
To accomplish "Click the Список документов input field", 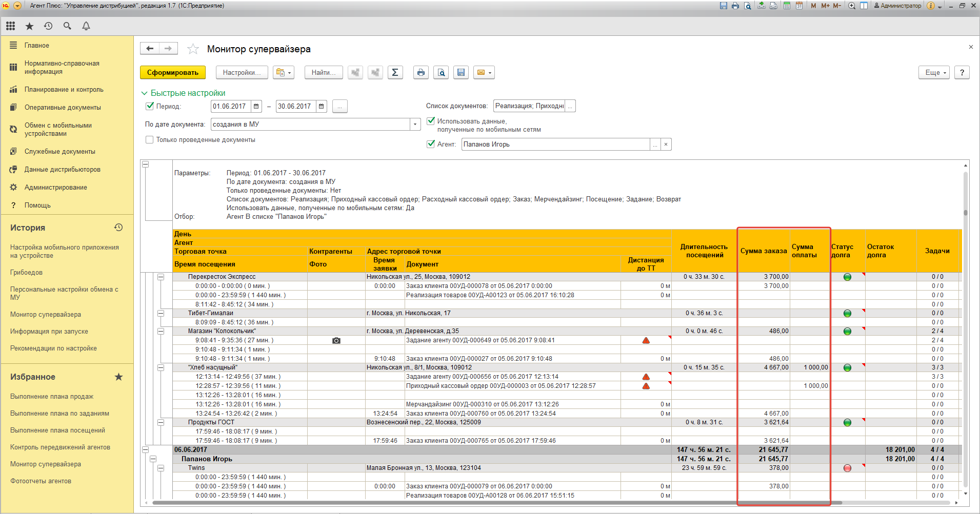I will [x=529, y=106].
